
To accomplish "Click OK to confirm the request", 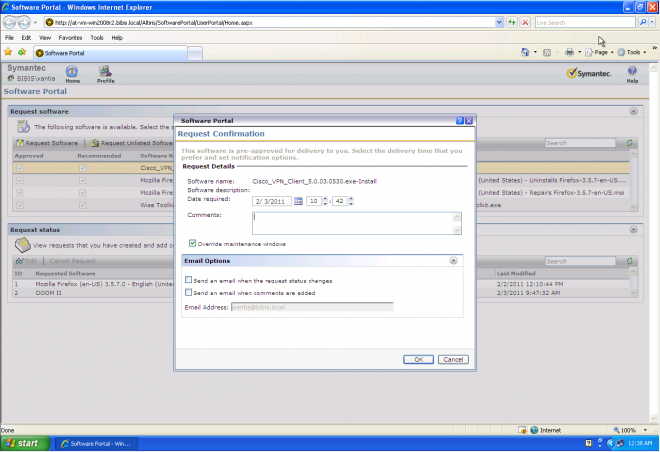I will (x=418, y=359).
